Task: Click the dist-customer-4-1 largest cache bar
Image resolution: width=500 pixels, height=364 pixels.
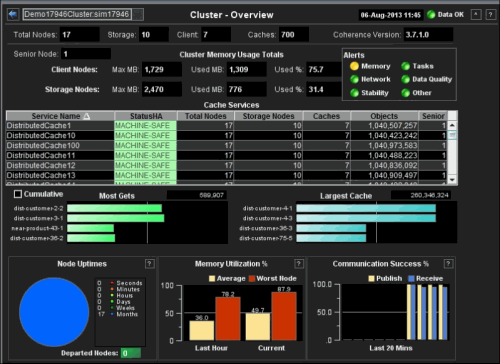Action: (x=366, y=208)
